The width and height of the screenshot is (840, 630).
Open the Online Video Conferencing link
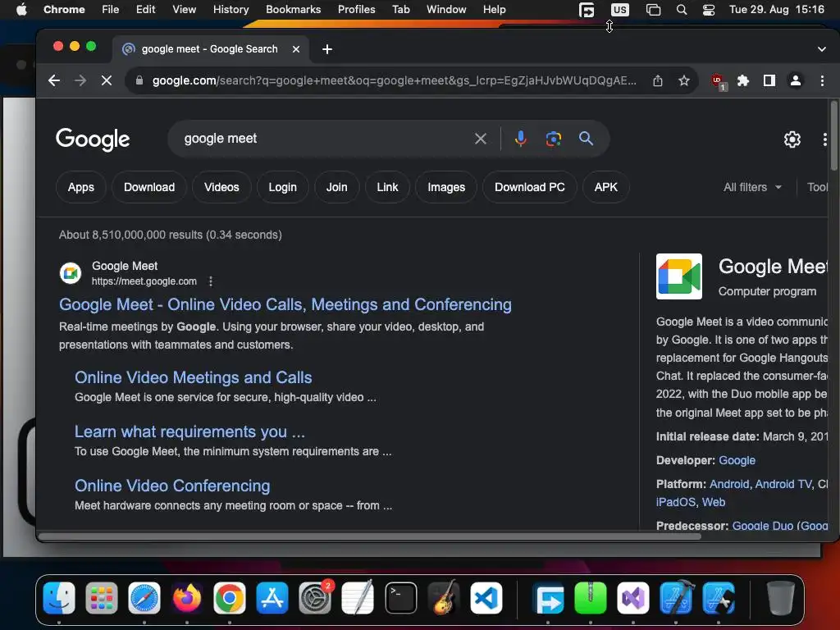pyautogui.click(x=172, y=486)
